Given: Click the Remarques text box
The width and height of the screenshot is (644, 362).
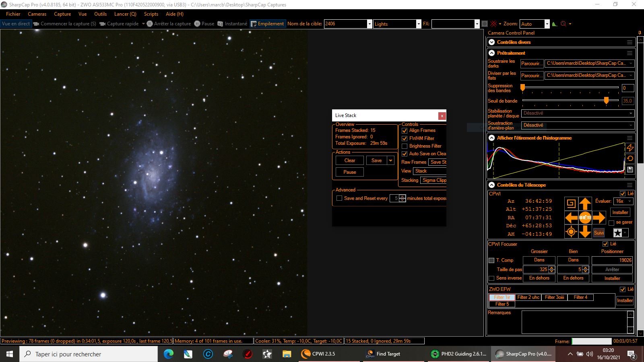Looking at the screenshot, I should (574, 322).
